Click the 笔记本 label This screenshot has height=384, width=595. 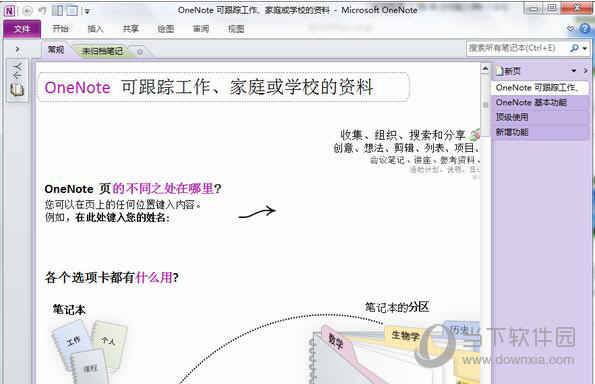coord(69,310)
